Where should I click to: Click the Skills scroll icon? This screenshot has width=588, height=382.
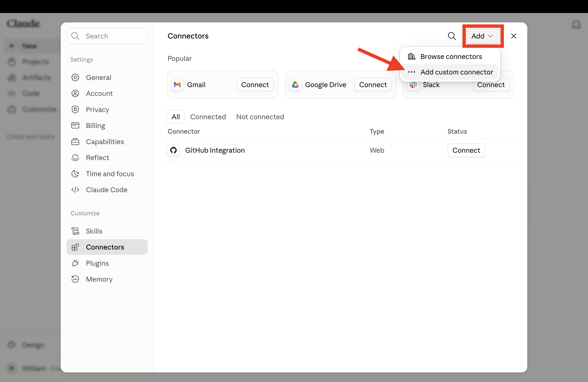pos(75,231)
